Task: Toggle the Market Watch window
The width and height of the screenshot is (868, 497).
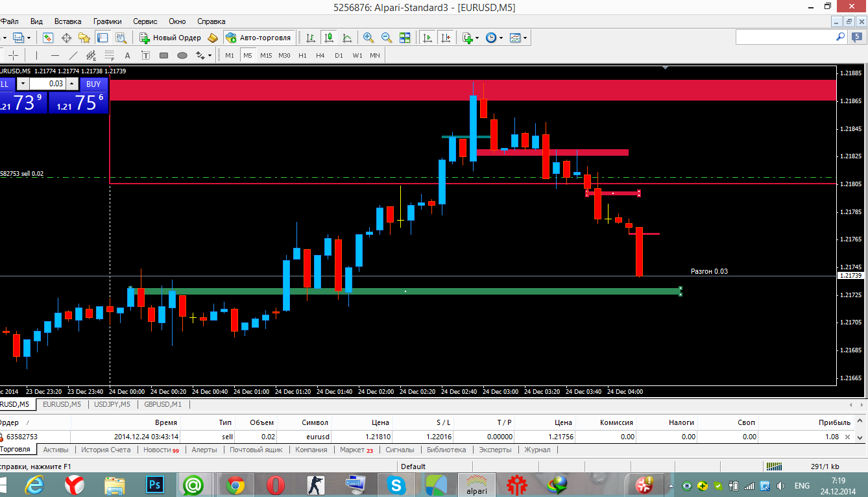Action: point(48,38)
